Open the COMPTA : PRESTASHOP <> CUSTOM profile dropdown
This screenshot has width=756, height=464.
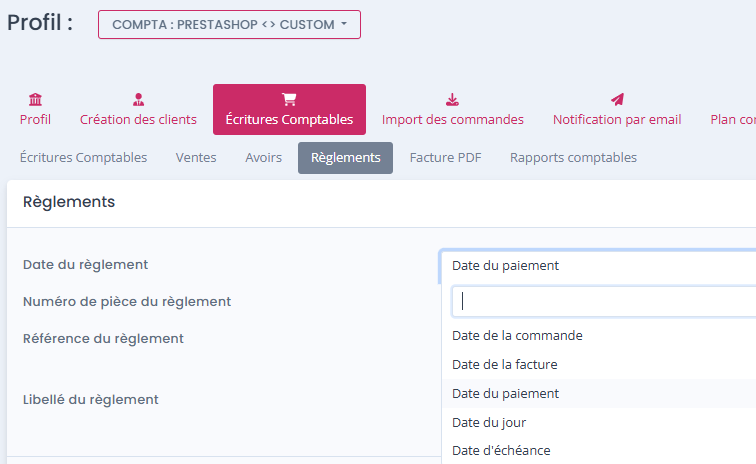(230, 25)
